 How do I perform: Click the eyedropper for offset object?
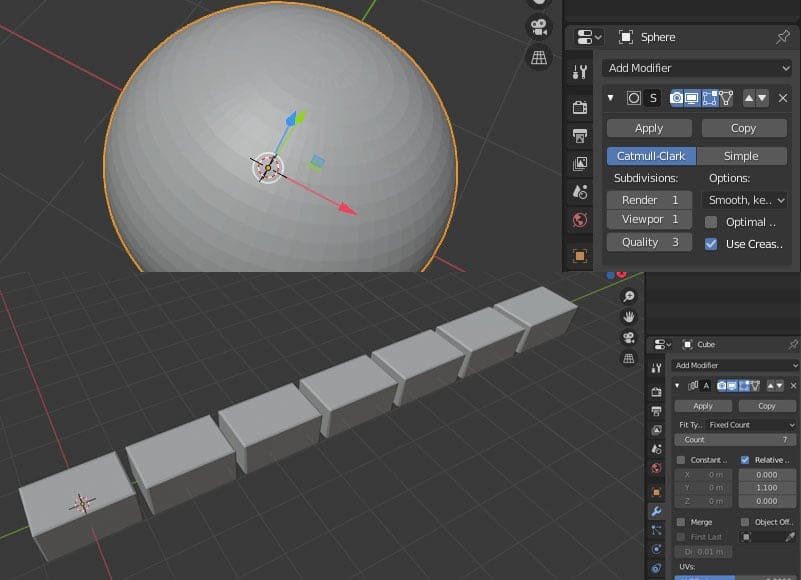790,537
